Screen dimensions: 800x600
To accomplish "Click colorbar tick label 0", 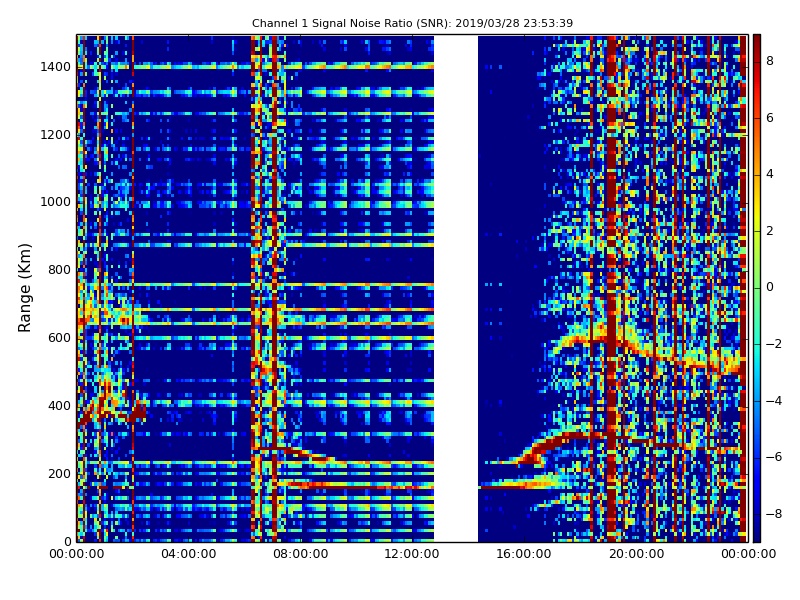I will pyautogui.click(x=770, y=287).
